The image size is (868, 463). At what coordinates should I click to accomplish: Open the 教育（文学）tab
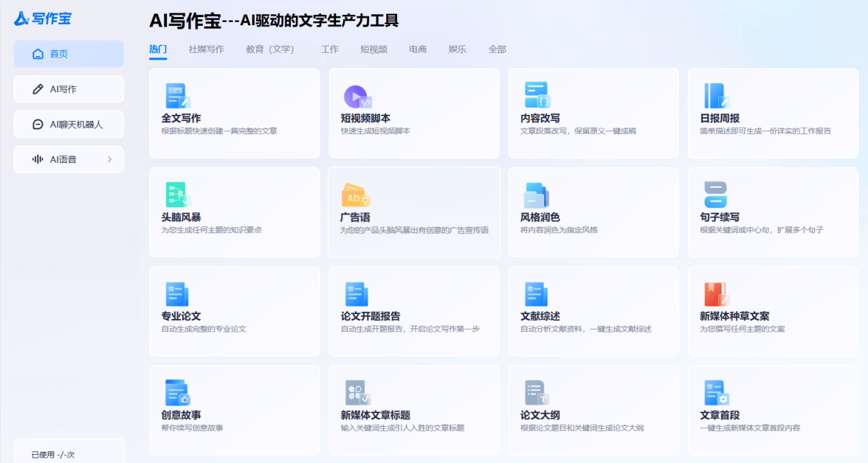tap(270, 49)
